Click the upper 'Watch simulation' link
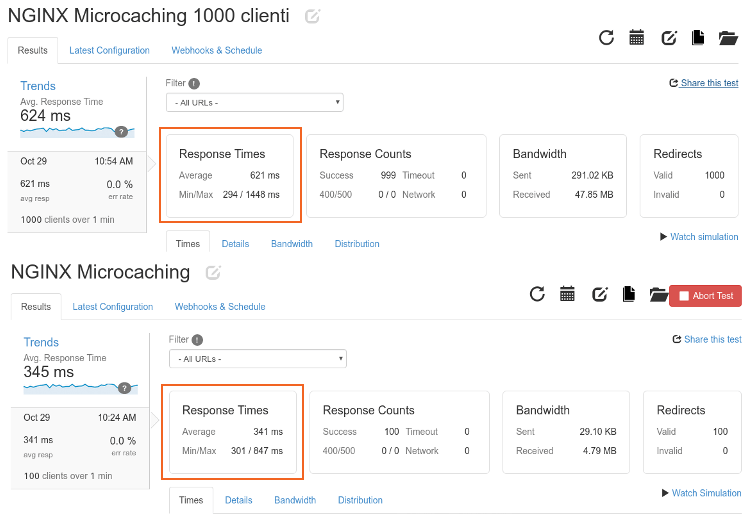Image resolution: width=749 pixels, height=514 pixels. [704, 236]
